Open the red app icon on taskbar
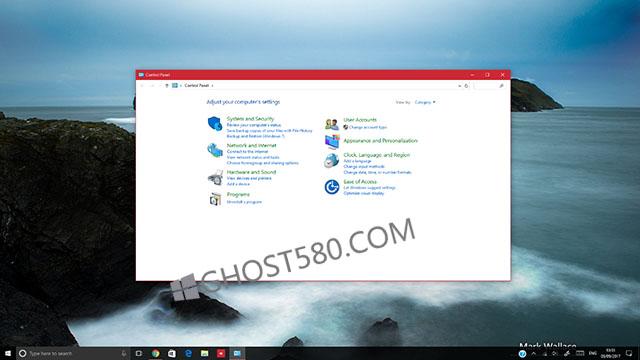This screenshot has height=360, width=640. (221, 353)
